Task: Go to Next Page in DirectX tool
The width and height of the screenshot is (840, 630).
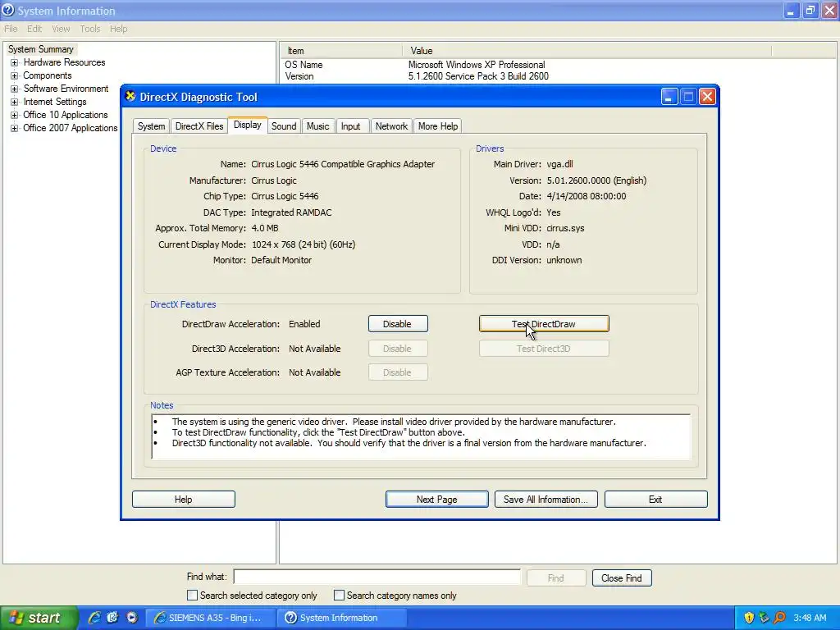Action: tap(436, 500)
